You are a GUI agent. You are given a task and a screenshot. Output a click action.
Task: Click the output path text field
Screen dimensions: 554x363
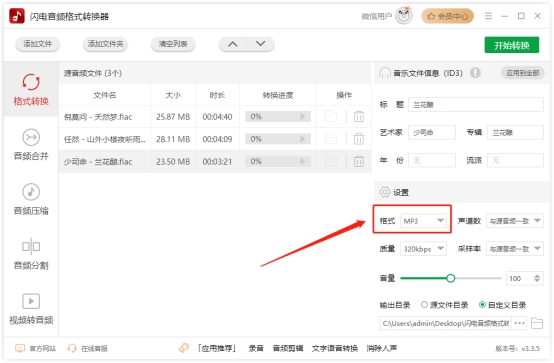446,323
